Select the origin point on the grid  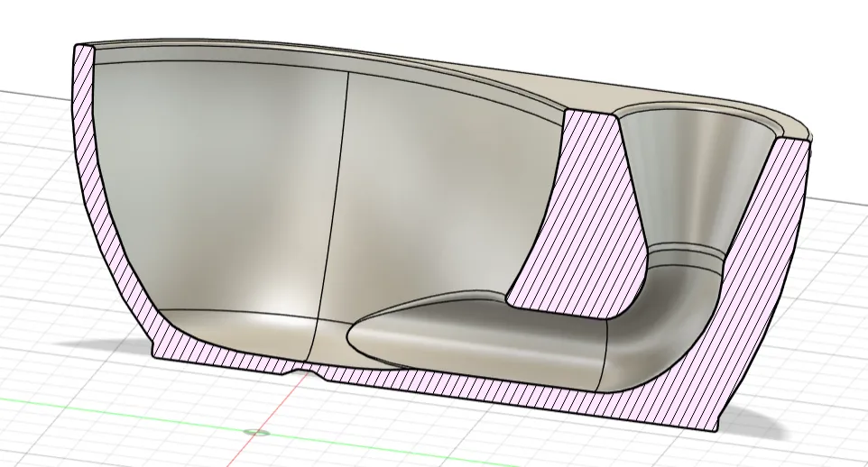pyautogui.click(x=255, y=432)
